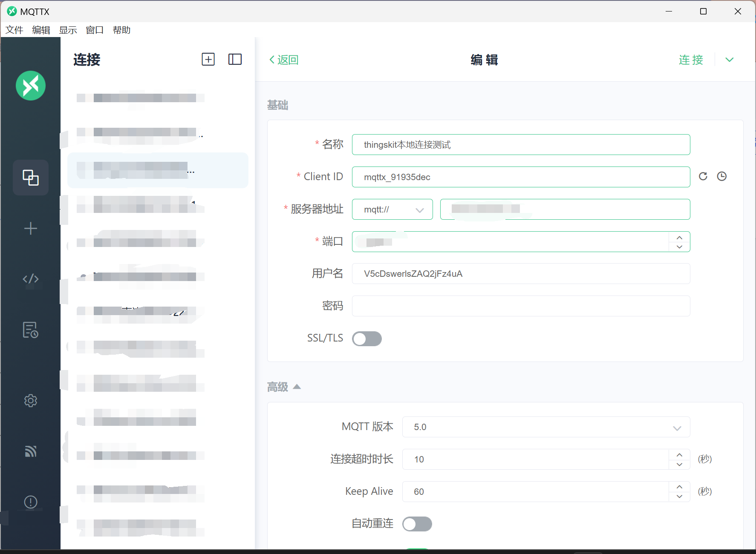Click into the 名称 field
The image size is (756, 554).
coord(521,145)
